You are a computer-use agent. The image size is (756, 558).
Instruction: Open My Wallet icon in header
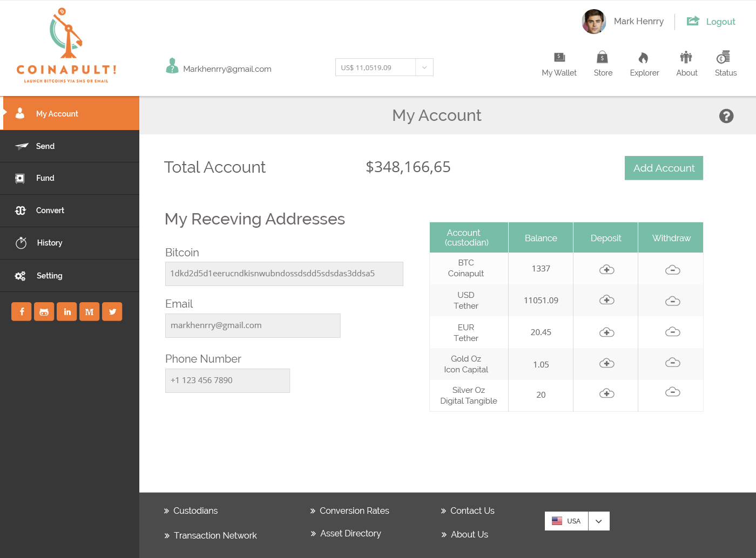(x=559, y=57)
